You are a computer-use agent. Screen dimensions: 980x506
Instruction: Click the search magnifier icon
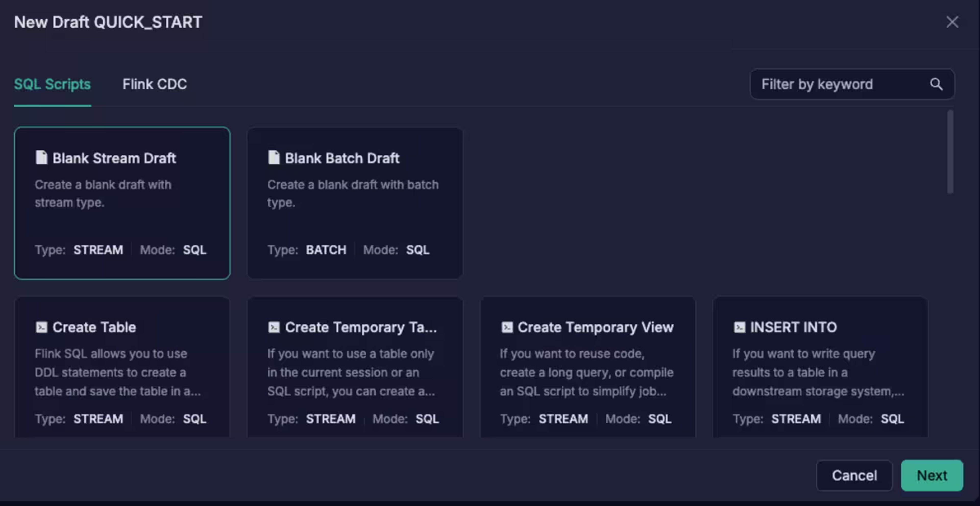[x=936, y=84]
